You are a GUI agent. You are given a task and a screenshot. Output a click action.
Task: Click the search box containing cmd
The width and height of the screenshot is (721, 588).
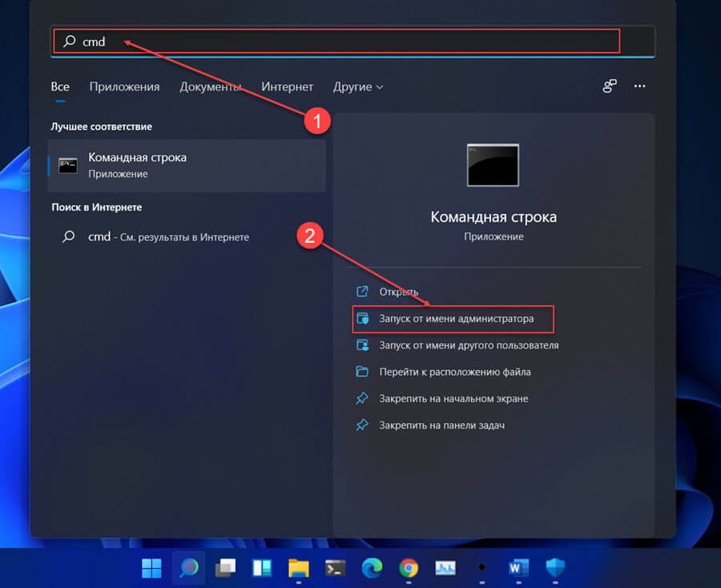point(352,42)
